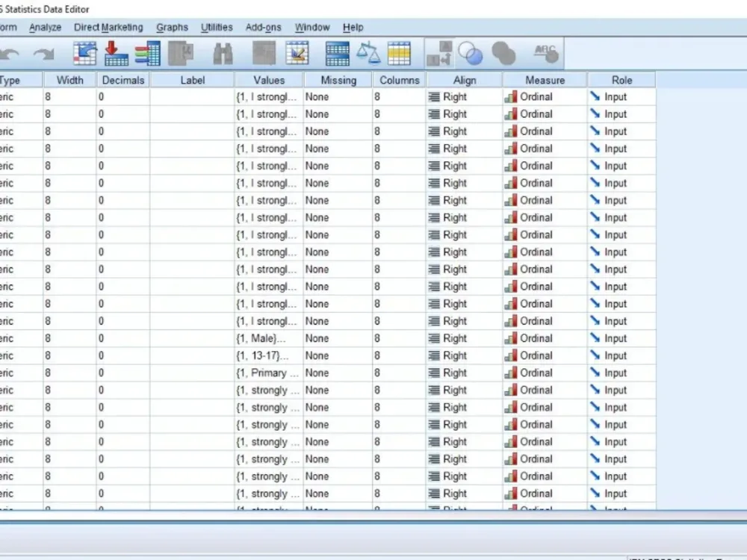This screenshot has height=560, width=747.
Task: Open the Ordinal measure dropdown on row one
Action: pos(545,96)
